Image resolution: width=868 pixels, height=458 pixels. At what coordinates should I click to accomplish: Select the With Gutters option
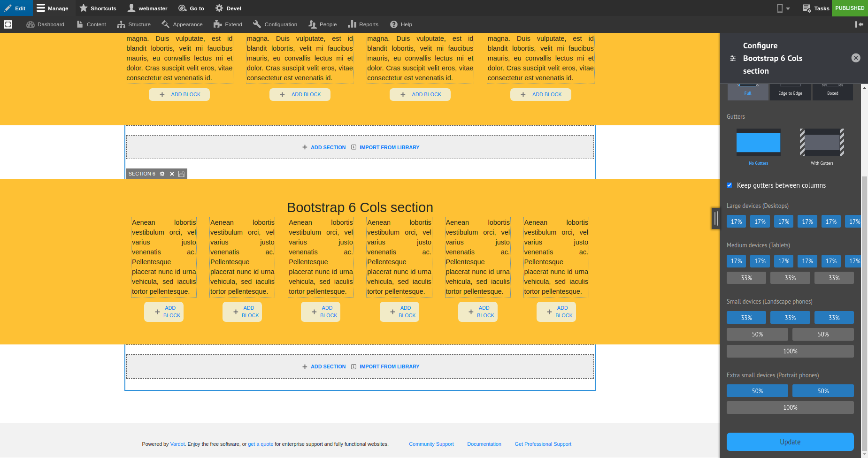(x=822, y=143)
